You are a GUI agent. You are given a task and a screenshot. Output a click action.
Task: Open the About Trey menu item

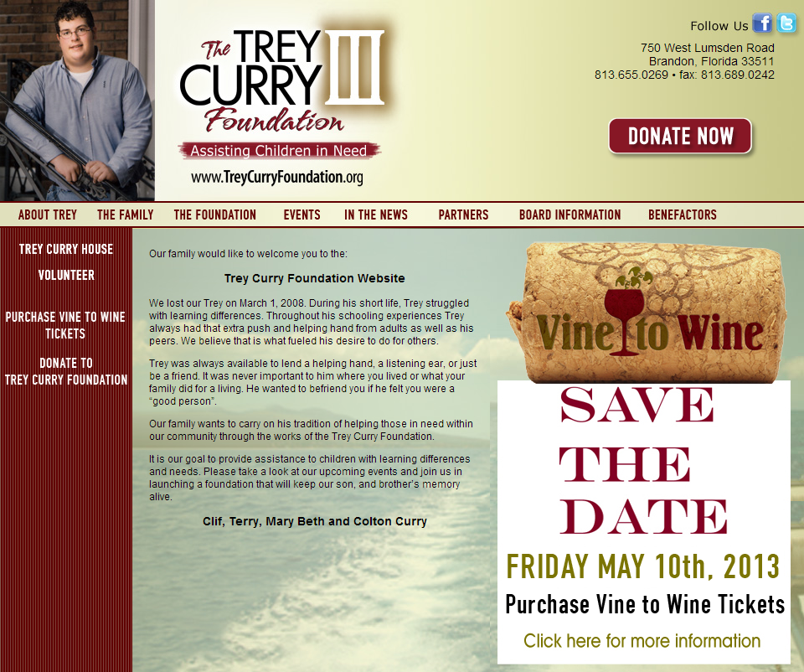coord(47,215)
